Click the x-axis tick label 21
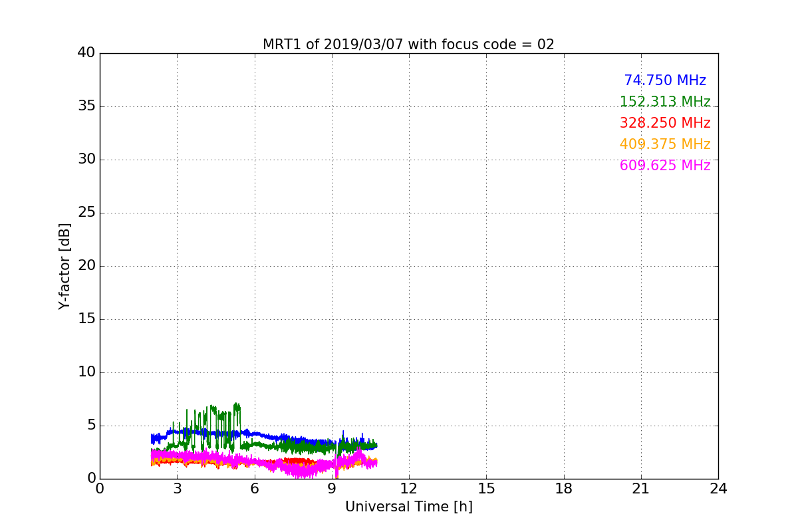Viewport: 798px width, 532px height. coord(641,489)
